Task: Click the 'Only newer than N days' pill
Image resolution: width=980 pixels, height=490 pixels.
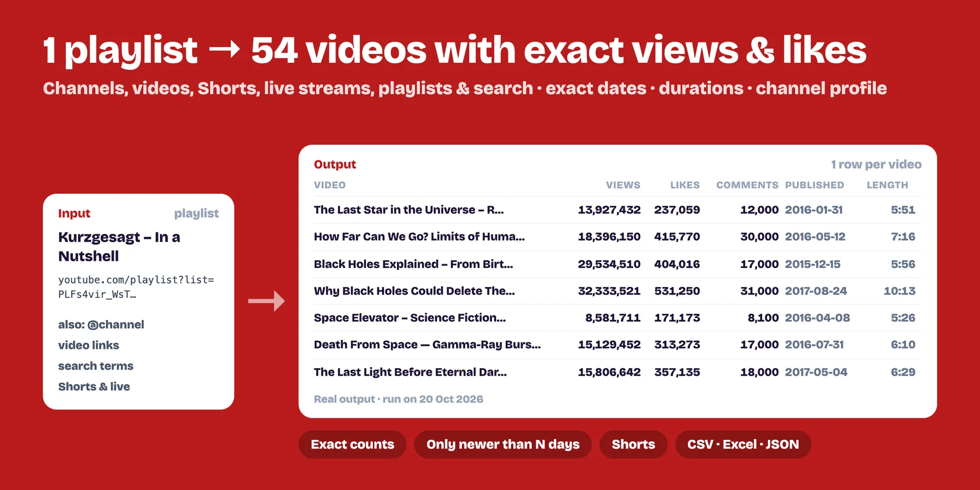Action: click(x=503, y=444)
